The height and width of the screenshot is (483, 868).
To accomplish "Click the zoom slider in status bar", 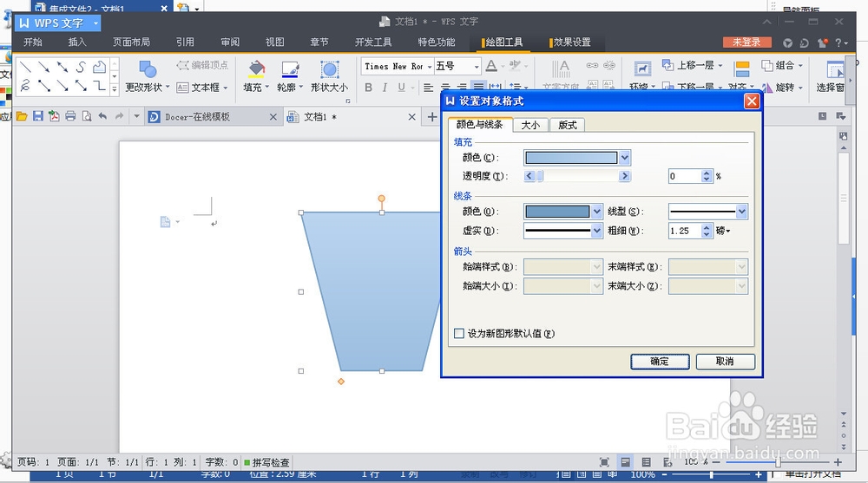I will (778, 462).
